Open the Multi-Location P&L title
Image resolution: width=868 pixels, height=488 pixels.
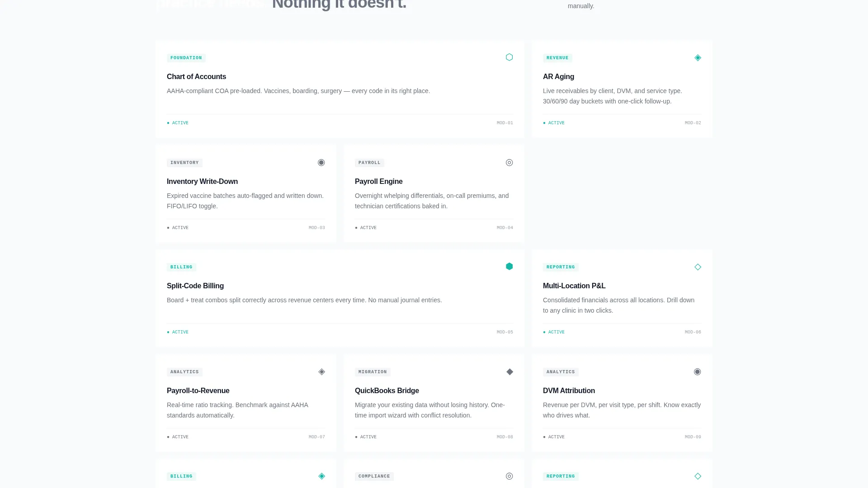click(x=574, y=286)
